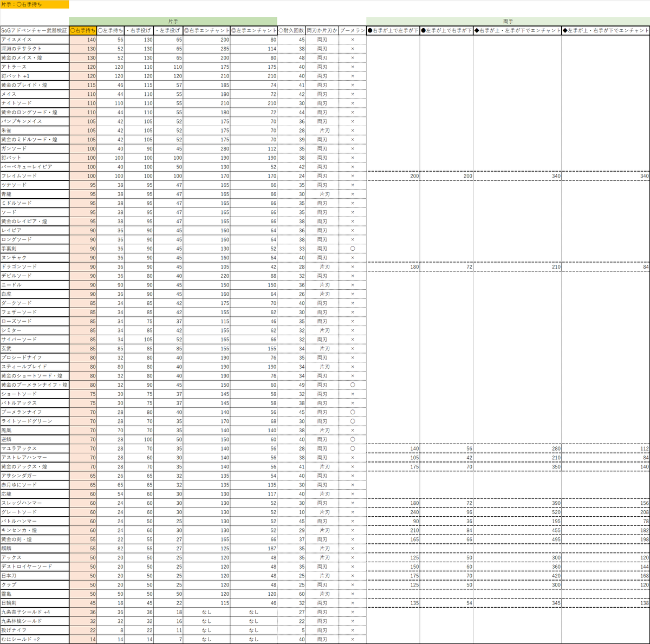Image resolution: width=650 pixels, height=644 pixels.
Task: Click the green '片手' merged header
Action: click(x=173, y=21)
